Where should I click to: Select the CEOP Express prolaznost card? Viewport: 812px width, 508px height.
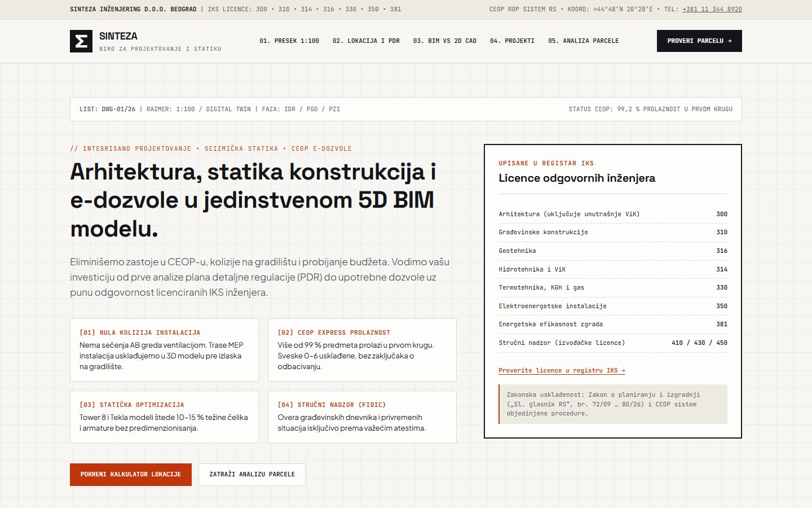[x=362, y=350]
